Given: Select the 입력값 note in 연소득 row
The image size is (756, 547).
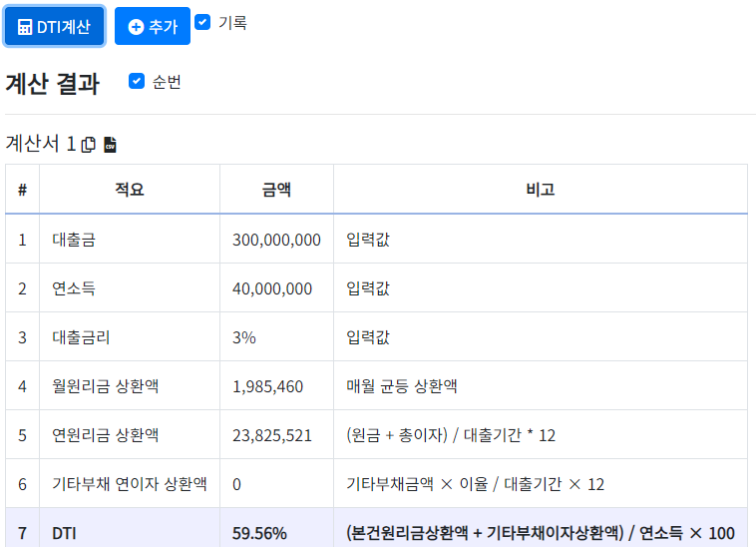Looking at the screenshot, I should pos(368,288).
